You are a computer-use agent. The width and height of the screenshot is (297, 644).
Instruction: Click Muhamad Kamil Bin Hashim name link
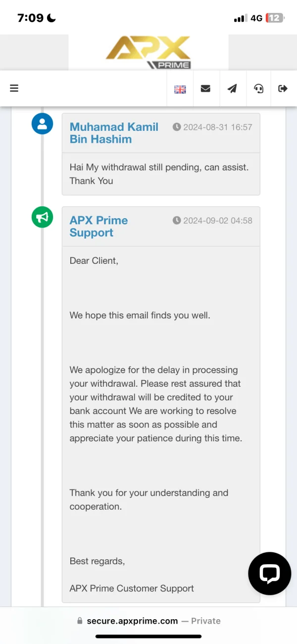114,133
